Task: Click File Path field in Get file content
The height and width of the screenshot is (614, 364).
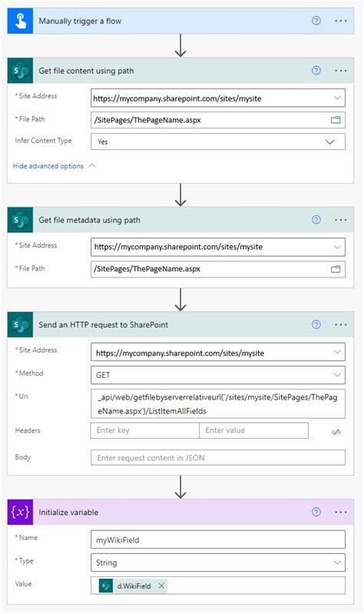Action: [x=218, y=120]
